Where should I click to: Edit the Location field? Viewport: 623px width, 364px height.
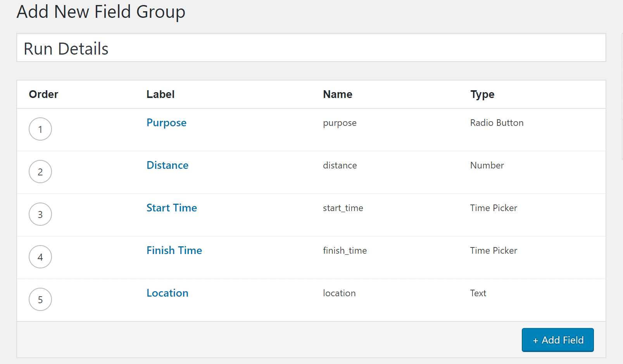167,293
